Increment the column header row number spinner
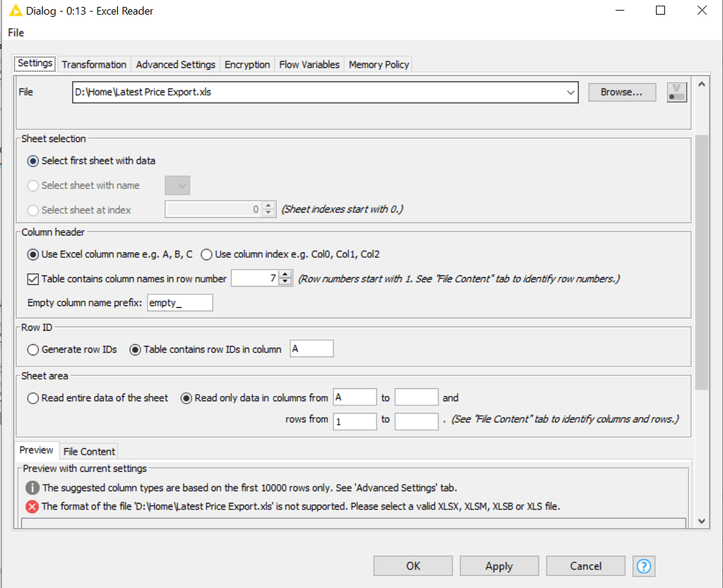The image size is (723, 588). (x=285, y=275)
